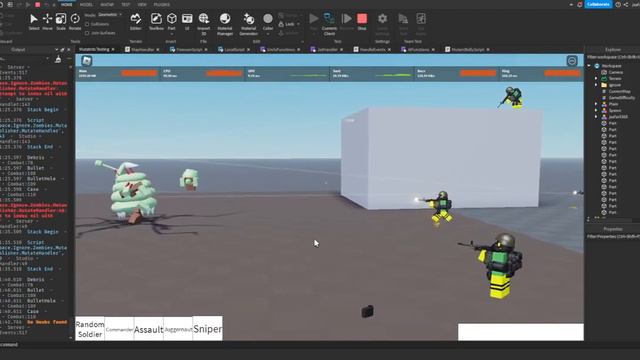640x360 pixels.
Task: Click the Filter Properties search field
Action: click(613, 236)
